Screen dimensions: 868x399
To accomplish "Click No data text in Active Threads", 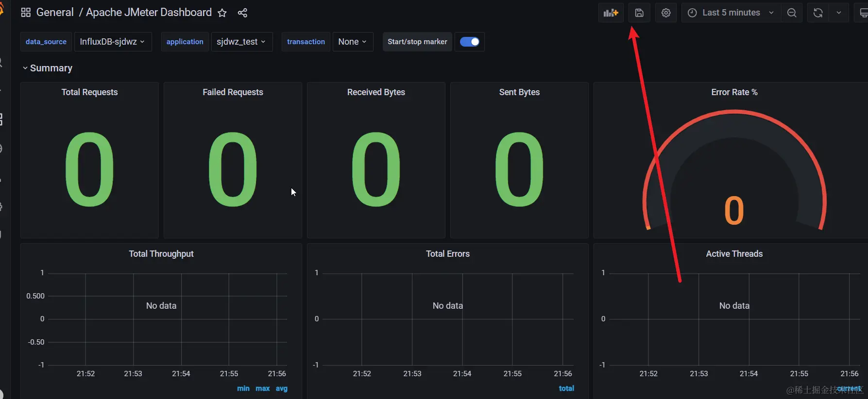I will [734, 306].
